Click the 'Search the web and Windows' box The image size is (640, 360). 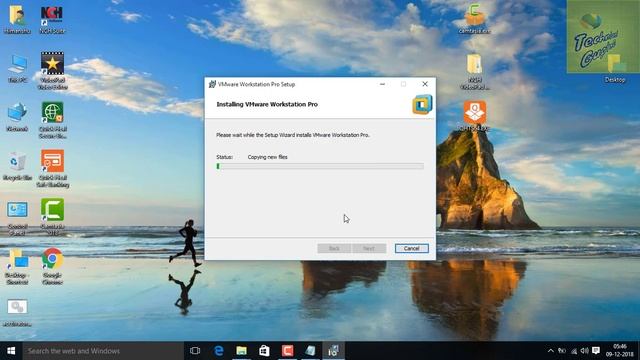pyautogui.click(x=103, y=351)
